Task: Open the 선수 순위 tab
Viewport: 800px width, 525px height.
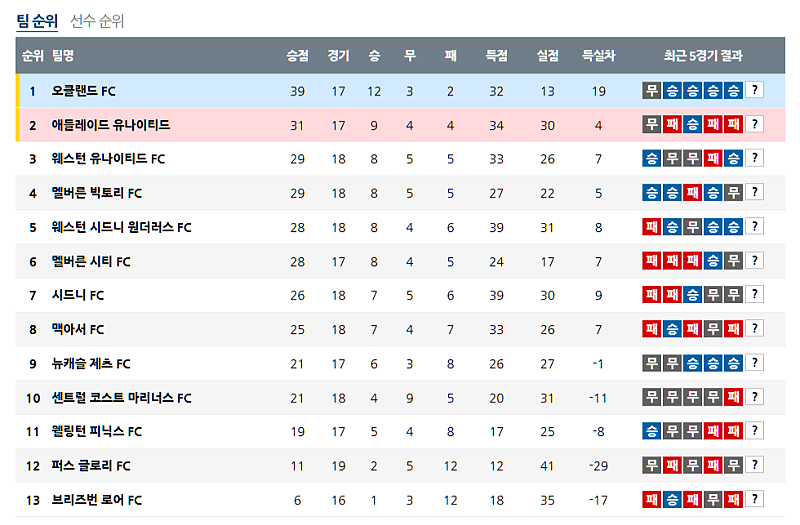Action: 97,21
